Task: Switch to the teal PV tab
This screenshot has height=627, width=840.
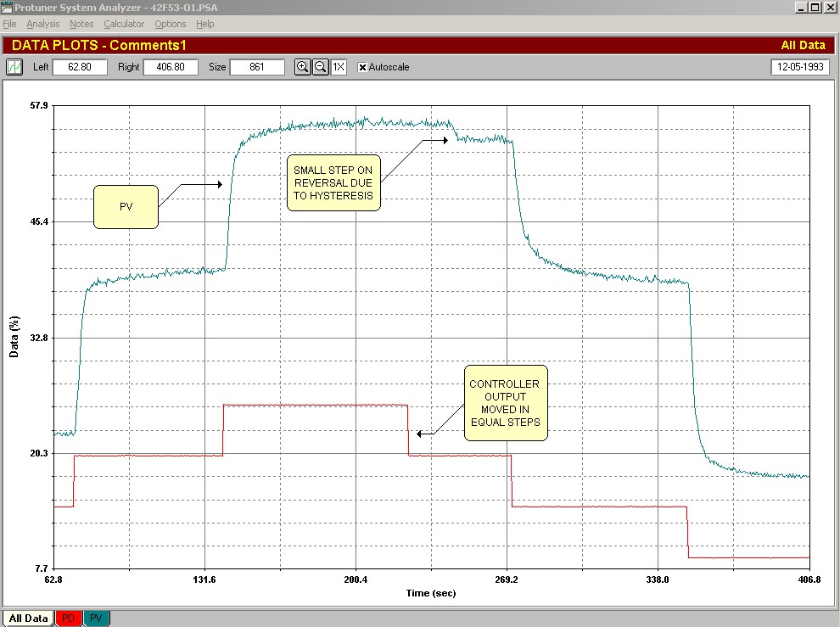Action: (98, 619)
